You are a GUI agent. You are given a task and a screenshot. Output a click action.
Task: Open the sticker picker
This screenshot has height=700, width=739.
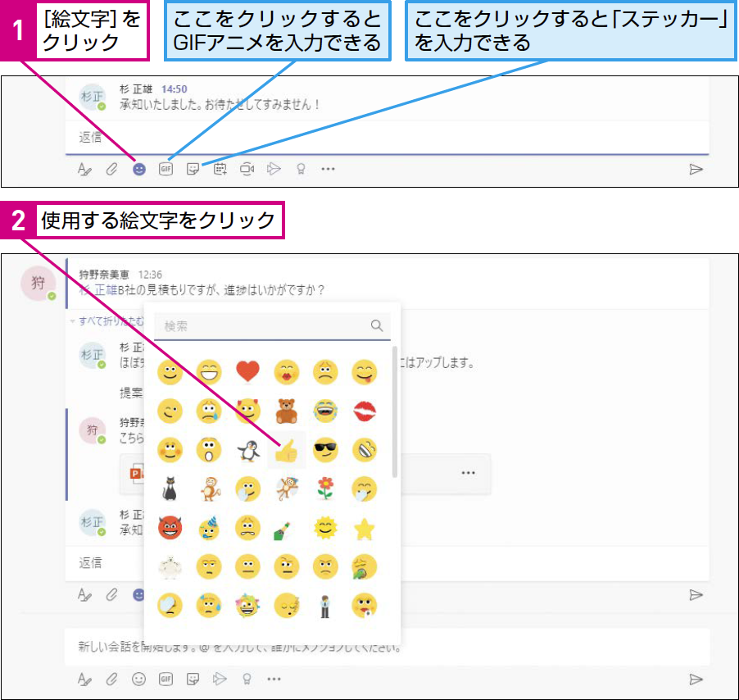193,168
